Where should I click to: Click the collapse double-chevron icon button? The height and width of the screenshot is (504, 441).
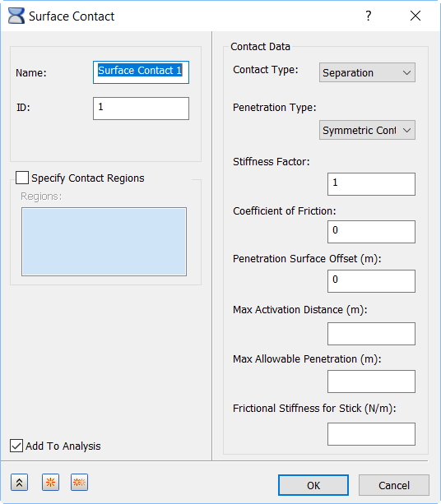click(19, 482)
